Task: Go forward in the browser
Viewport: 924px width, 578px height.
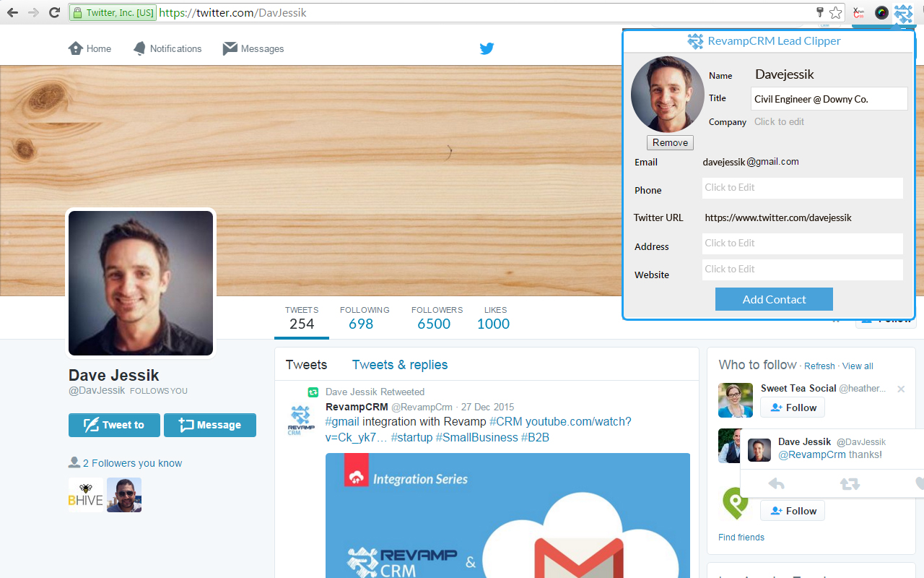Action: 33,12
